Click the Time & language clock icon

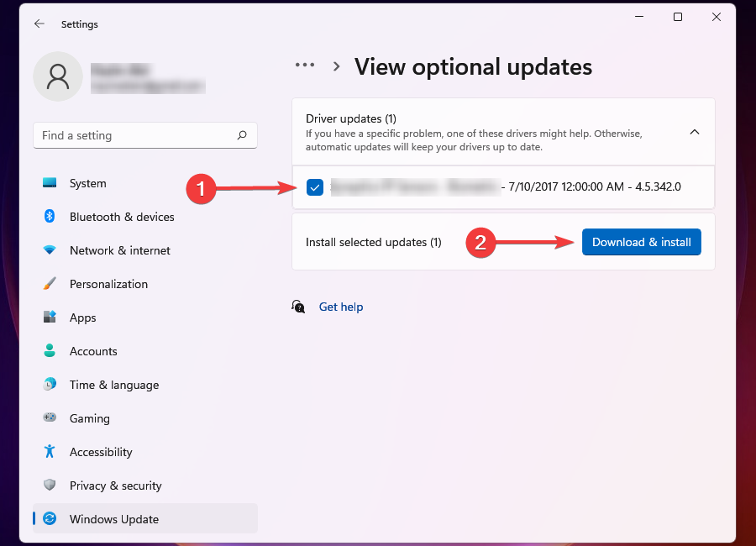pyautogui.click(x=50, y=385)
